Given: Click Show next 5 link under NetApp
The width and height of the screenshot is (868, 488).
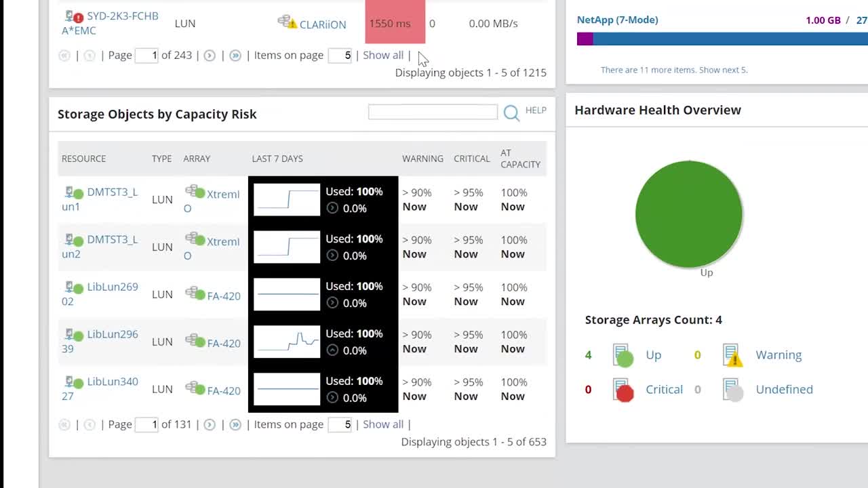Looking at the screenshot, I should tap(723, 70).
